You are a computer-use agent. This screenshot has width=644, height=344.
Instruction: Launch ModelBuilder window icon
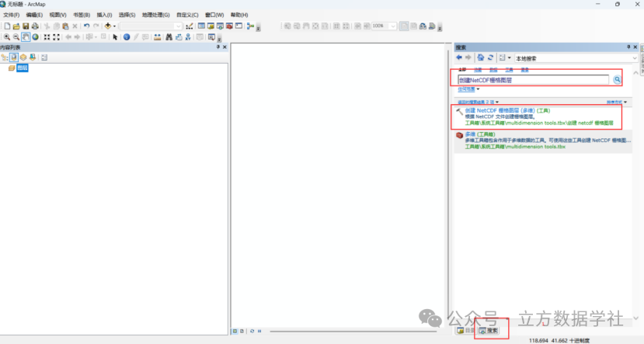(x=250, y=26)
